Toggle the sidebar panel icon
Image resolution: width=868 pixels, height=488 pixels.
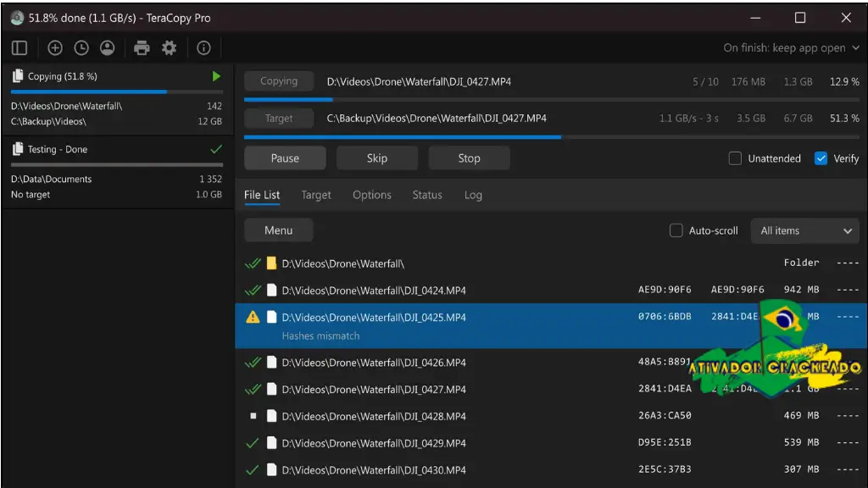19,48
